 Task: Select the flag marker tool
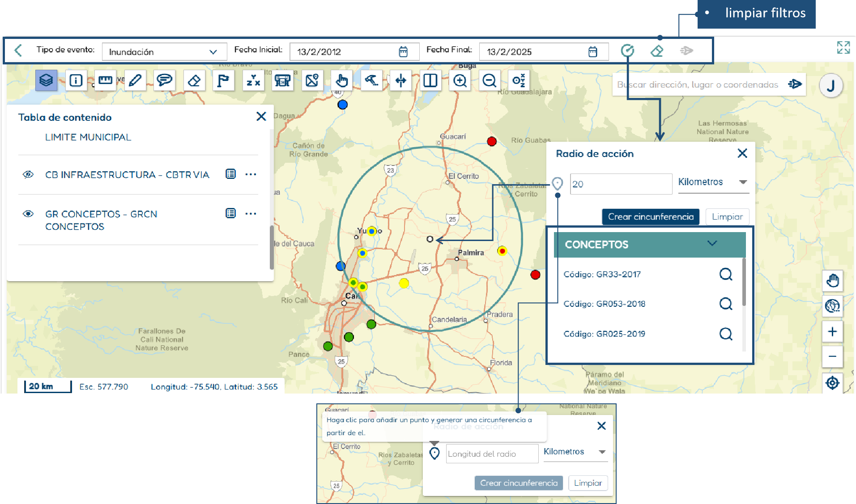[223, 80]
